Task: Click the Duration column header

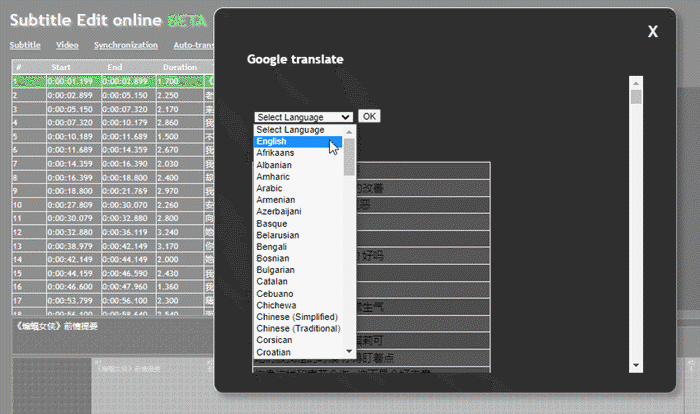Action: pos(180,67)
